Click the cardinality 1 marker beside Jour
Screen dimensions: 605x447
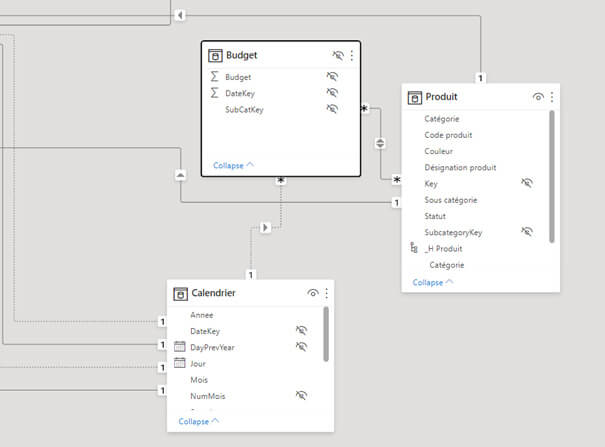click(162, 368)
